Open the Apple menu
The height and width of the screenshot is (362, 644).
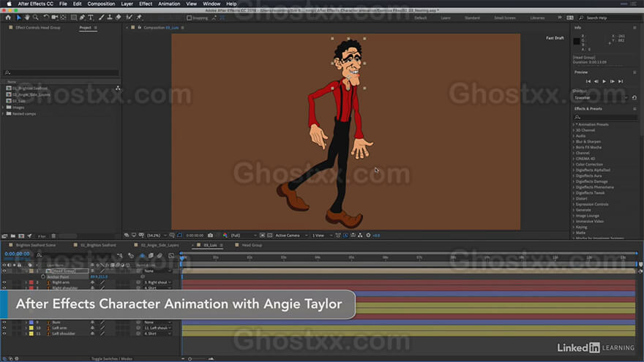pos(9,4)
